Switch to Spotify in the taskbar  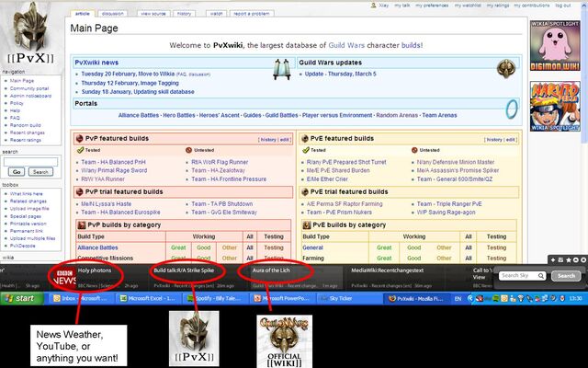coord(214,298)
